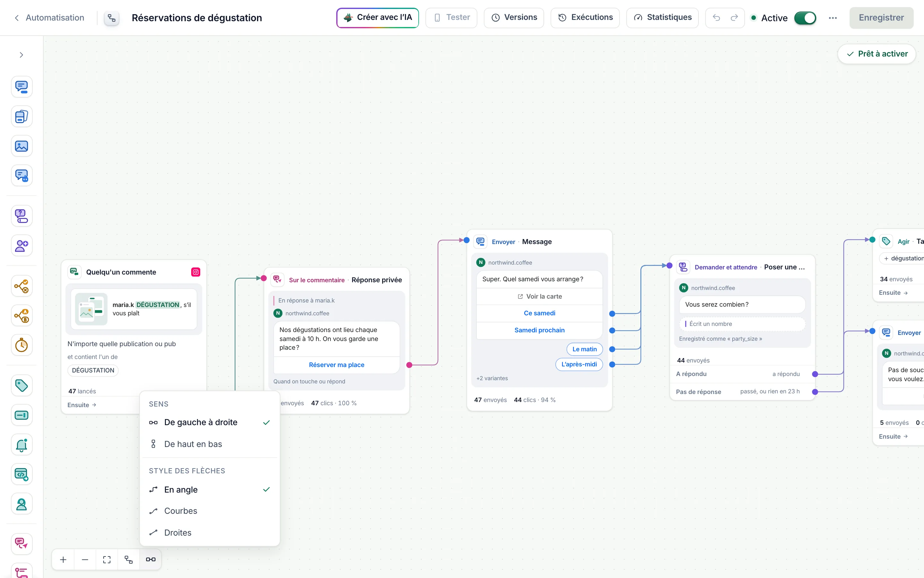Add a delay timer block from sidebar
924x578 pixels.
coord(21,345)
